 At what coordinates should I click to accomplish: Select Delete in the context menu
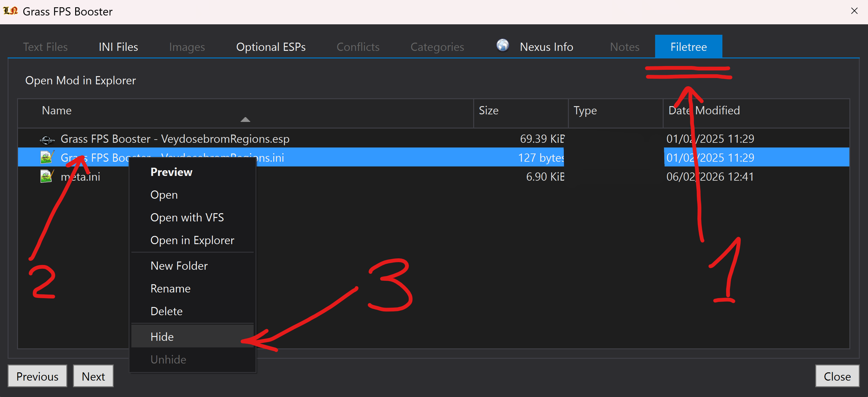coord(166,311)
